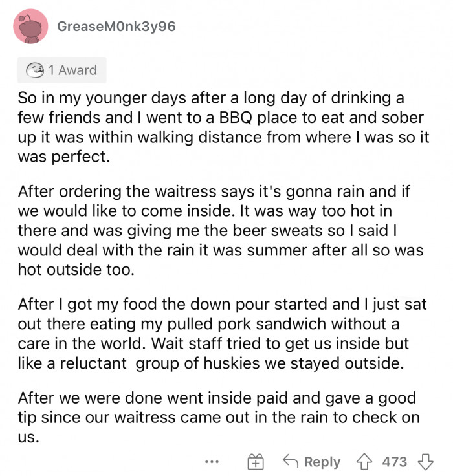This screenshot has width=453, height=476.
Task: Click the paragraph starting 'After we were done'
Action: [219, 417]
